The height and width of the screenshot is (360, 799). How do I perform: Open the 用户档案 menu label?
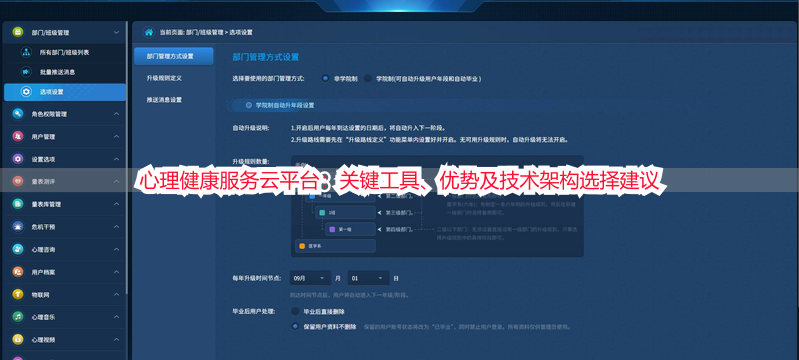pos(43,272)
